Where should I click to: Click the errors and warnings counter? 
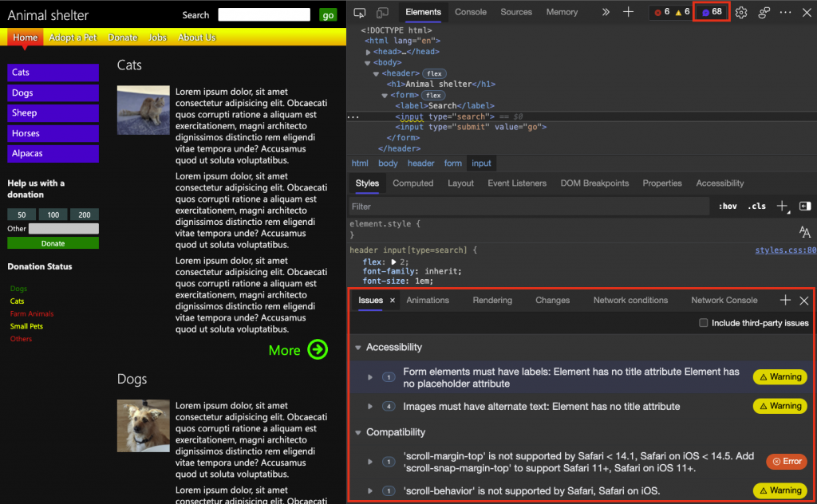[x=672, y=12]
